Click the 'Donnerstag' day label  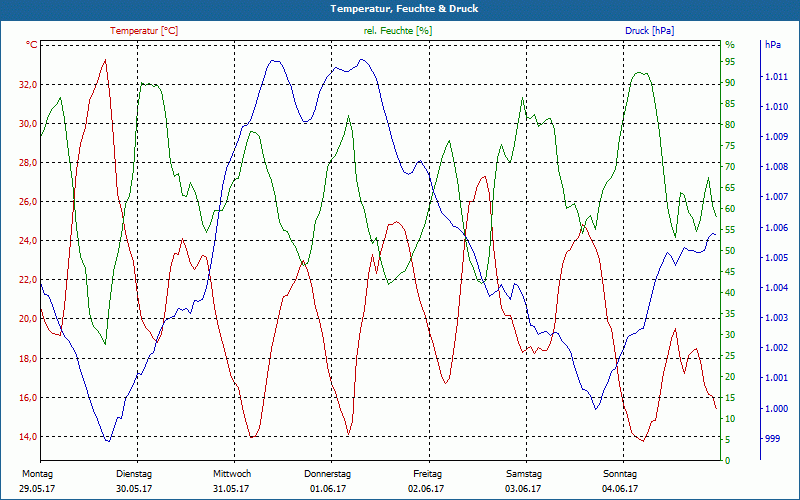tap(328, 474)
